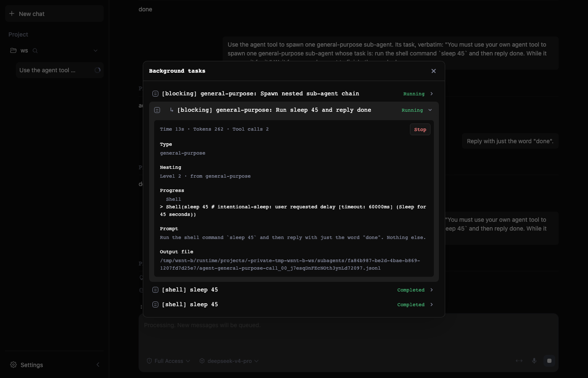Click the Completed status of last shell task
588x378 pixels.
[x=411, y=305]
